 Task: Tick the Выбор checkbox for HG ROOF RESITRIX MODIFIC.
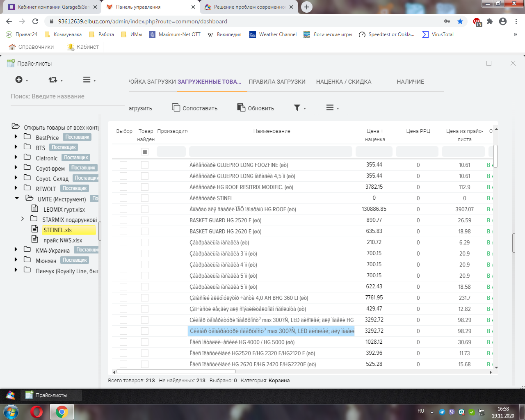[123, 187]
